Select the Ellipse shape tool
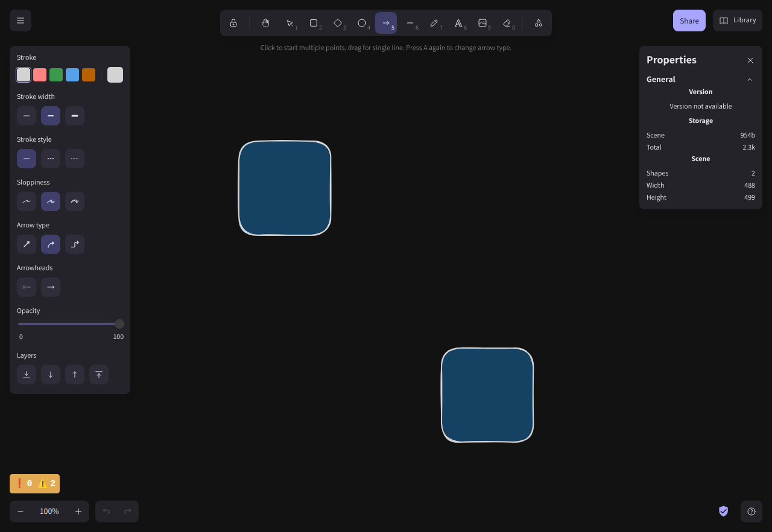 [362, 23]
